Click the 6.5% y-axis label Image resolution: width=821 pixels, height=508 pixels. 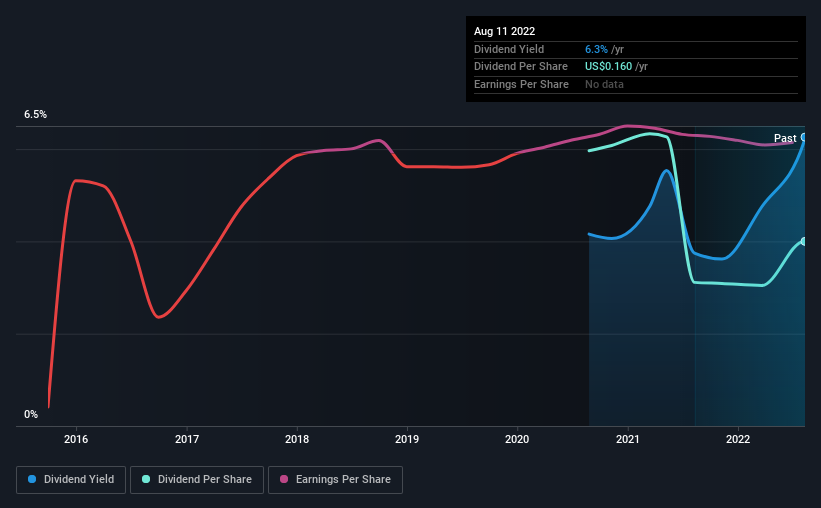pyautogui.click(x=35, y=115)
